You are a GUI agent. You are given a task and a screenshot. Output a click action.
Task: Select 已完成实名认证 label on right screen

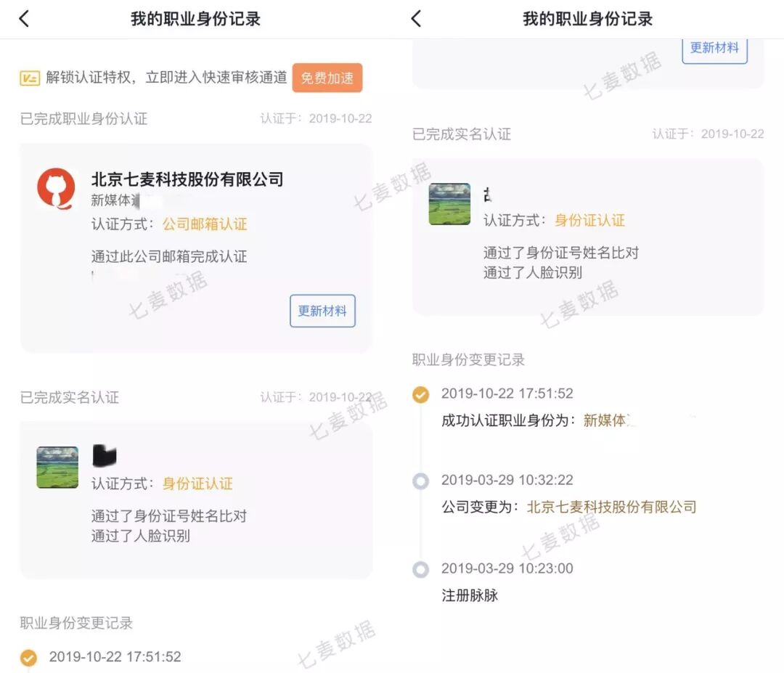(x=462, y=134)
